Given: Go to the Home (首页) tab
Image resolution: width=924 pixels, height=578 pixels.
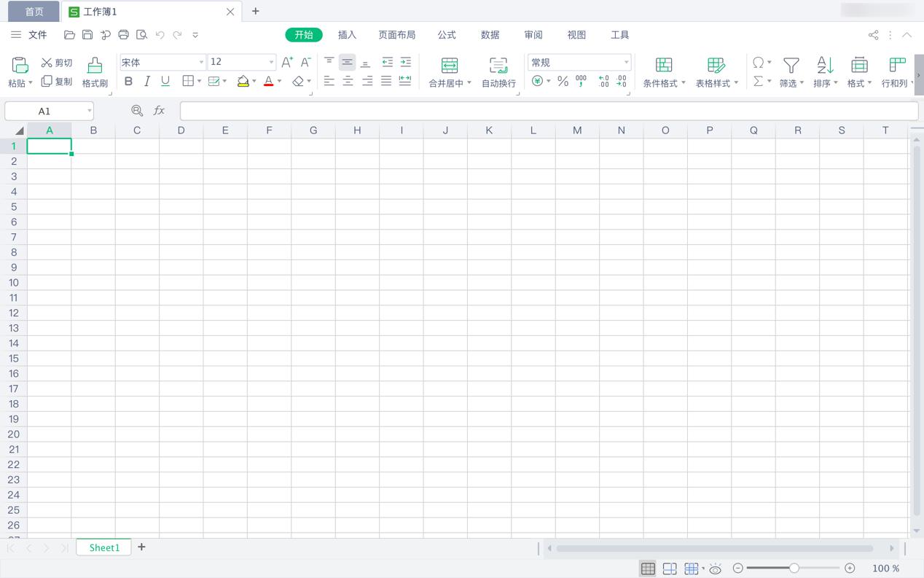Looking at the screenshot, I should pos(34,12).
